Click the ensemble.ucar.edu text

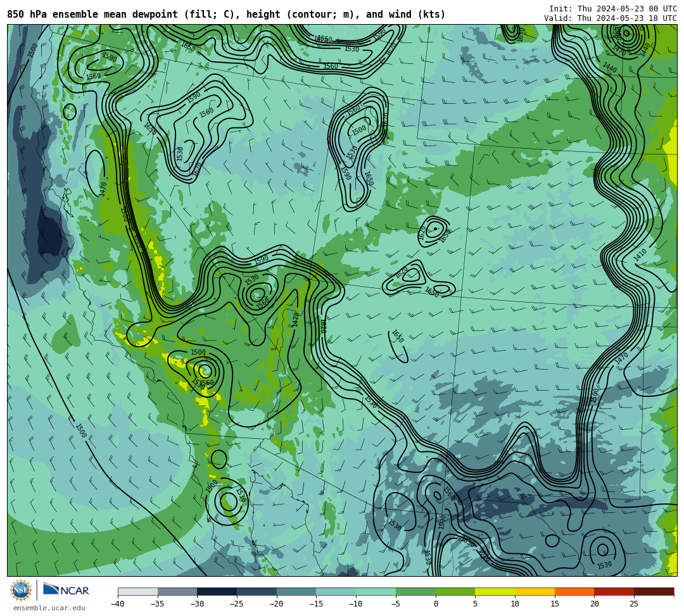tap(49, 608)
